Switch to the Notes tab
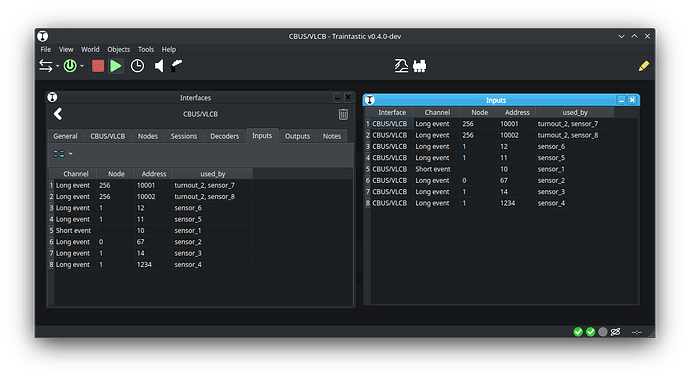Viewport: 690px width, 378px height. (x=332, y=136)
